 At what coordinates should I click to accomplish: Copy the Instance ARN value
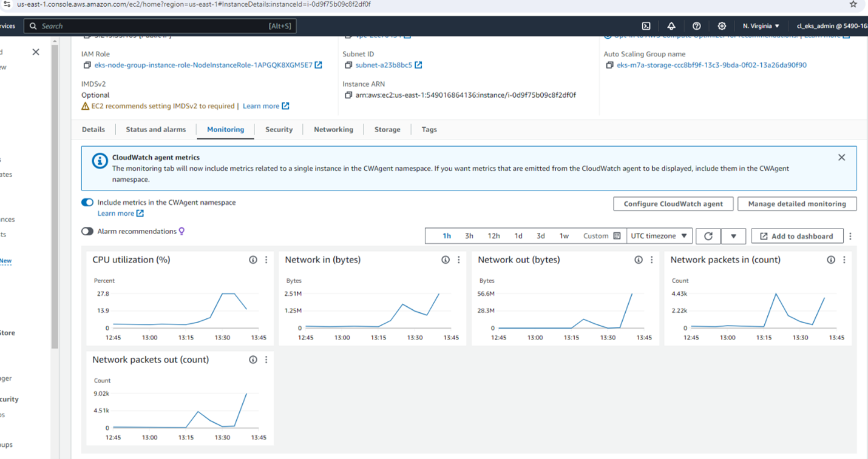tap(348, 95)
